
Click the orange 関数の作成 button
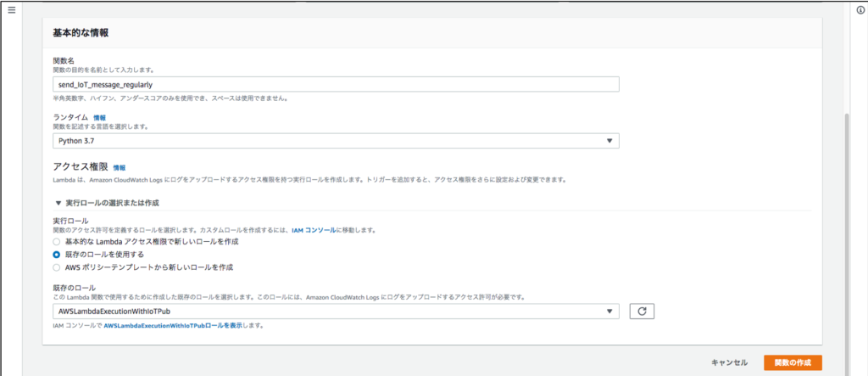pos(792,362)
